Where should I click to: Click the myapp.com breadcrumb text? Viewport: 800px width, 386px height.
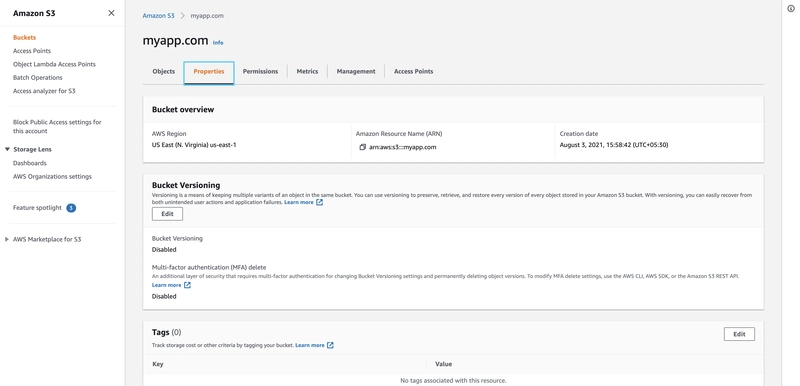(x=207, y=16)
